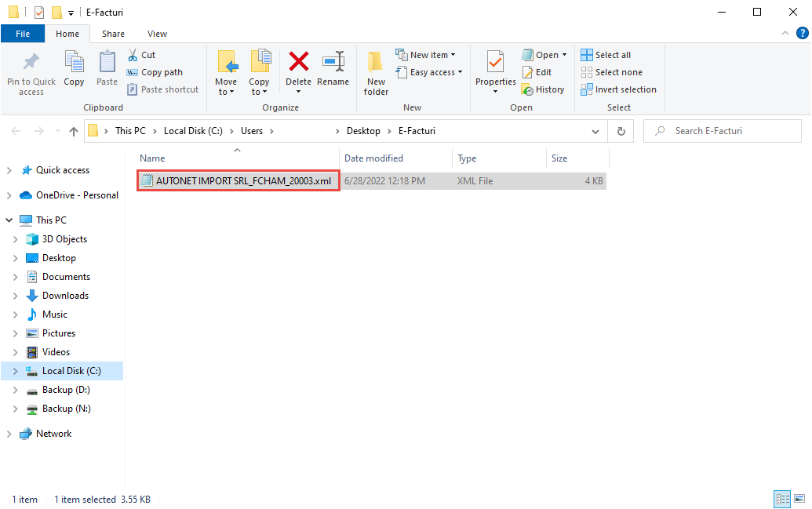Image resolution: width=812 pixels, height=509 pixels.
Task: Open the Help question mark icon
Action: (802, 33)
